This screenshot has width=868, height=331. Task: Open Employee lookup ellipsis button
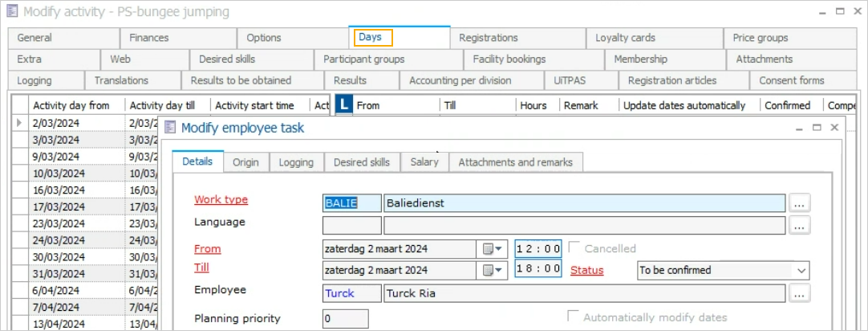tap(799, 294)
